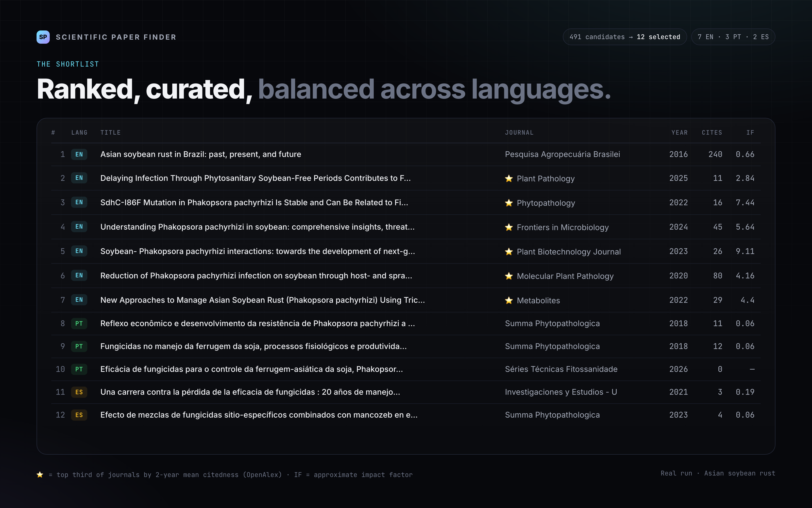This screenshot has height=508, width=812.
Task: Click the 240 cites value in row 1
Action: 715,154
